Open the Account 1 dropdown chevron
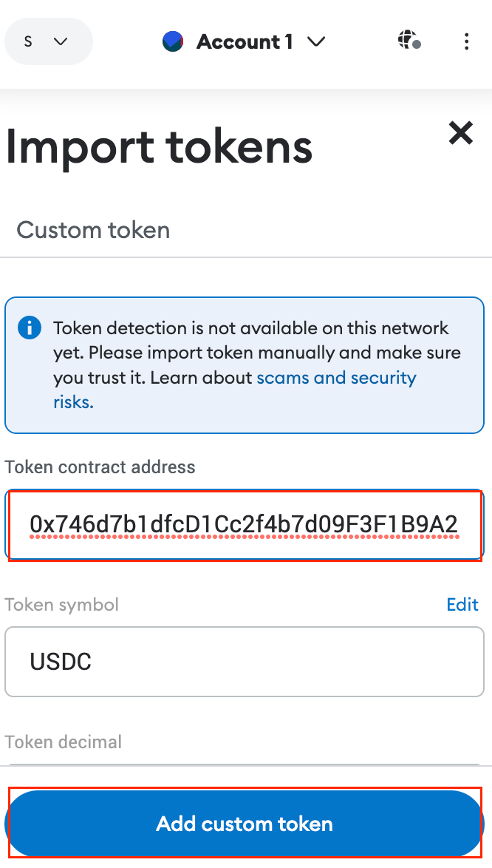This screenshot has height=868, width=492. [316, 42]
